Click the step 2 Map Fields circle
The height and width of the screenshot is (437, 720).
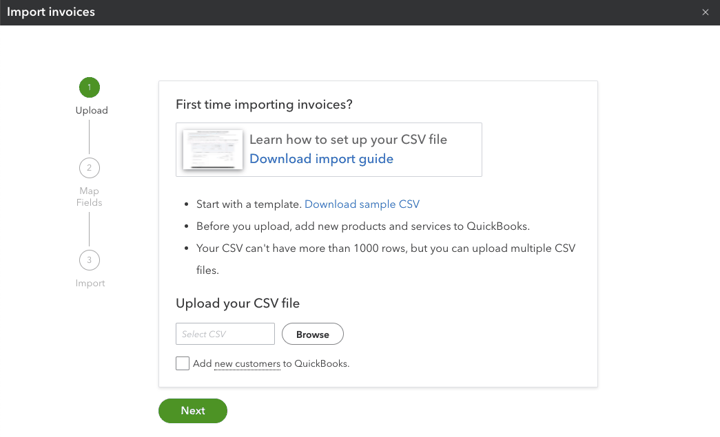click(89, 168)
